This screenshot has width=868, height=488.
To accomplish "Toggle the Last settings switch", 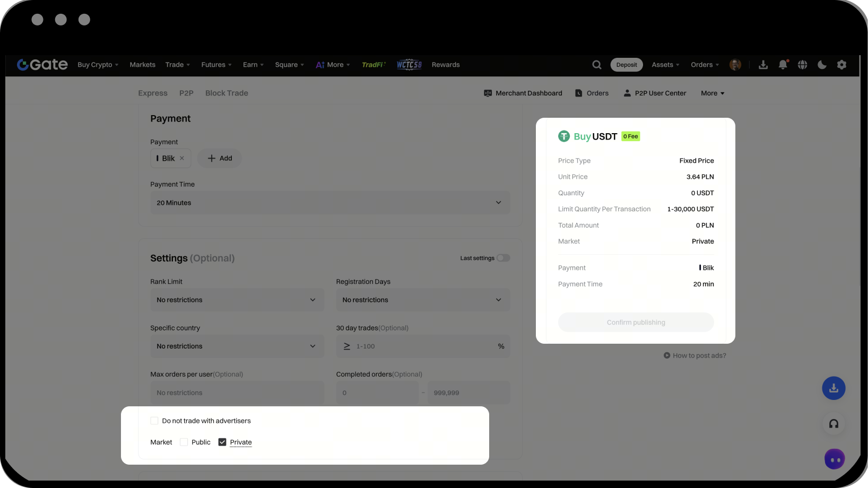I will coord(503,258).
